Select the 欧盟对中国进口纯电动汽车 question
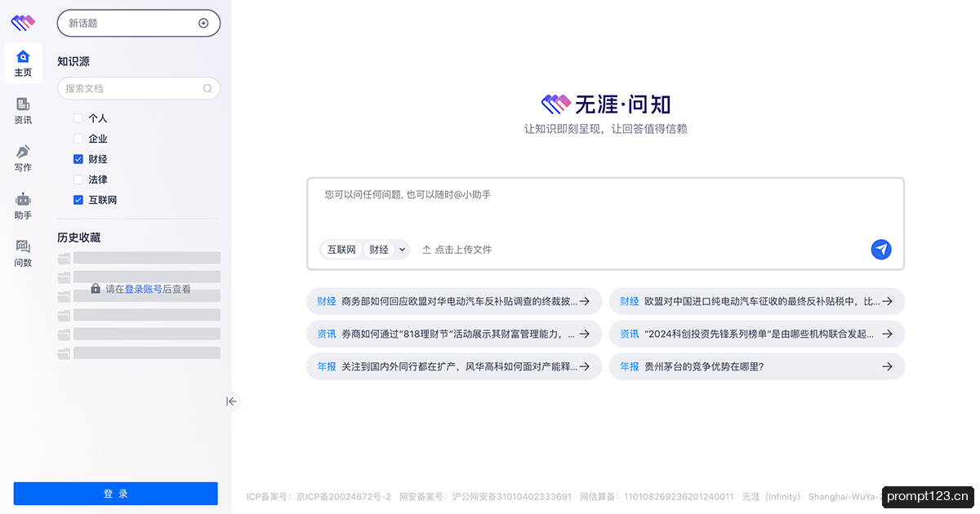 (x=757, y=301)
